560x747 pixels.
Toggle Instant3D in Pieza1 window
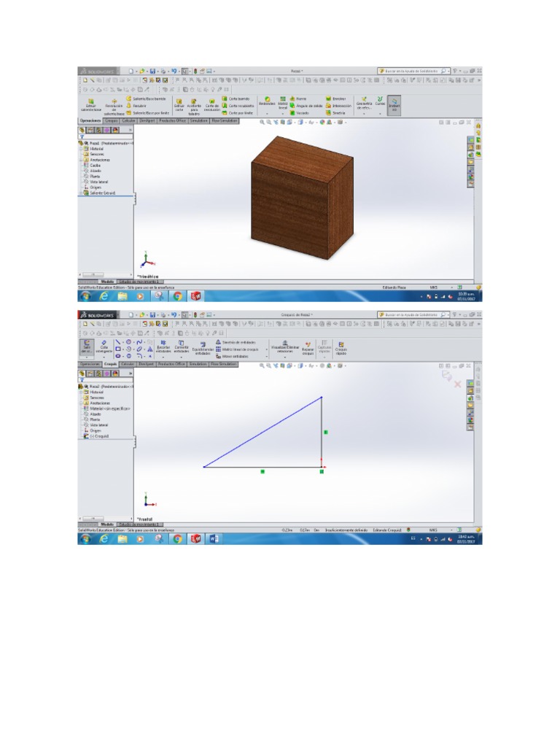point(394,105)
